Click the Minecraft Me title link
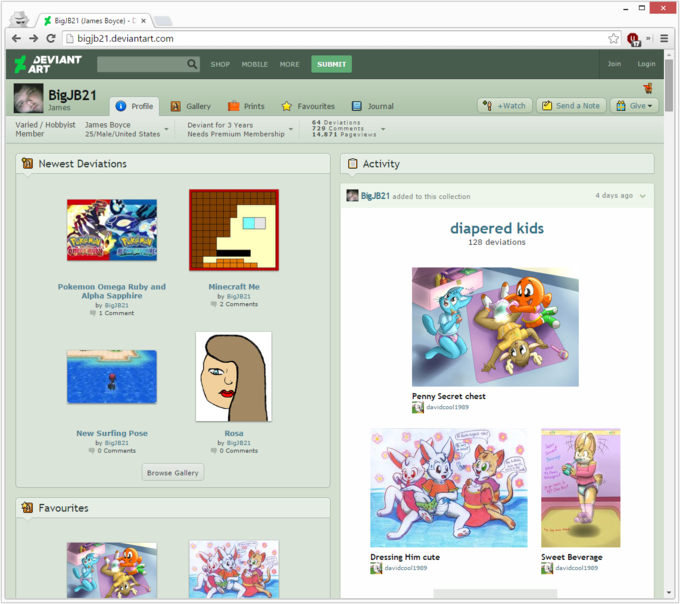The width and height of the screenshot is (680, 604). [234, 287]
